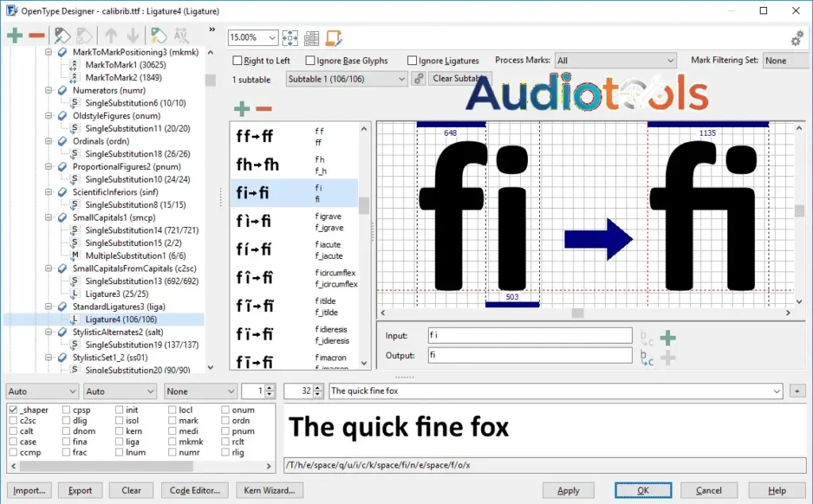Select Ligature3 (25/25) tree item
Viewport: 813px width, 504px height.
click(x=117, y=294)
